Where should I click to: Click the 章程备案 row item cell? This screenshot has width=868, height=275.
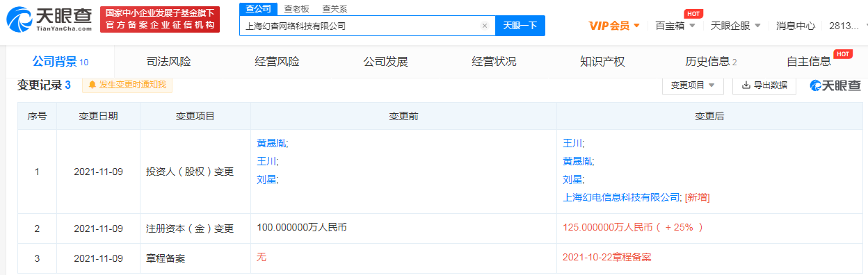(195, 258)
